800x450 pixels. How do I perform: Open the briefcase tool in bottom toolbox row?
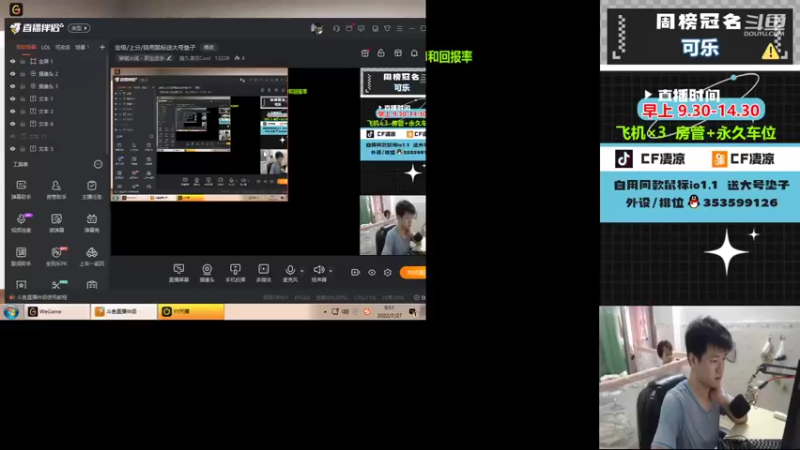tap(92, 285)
